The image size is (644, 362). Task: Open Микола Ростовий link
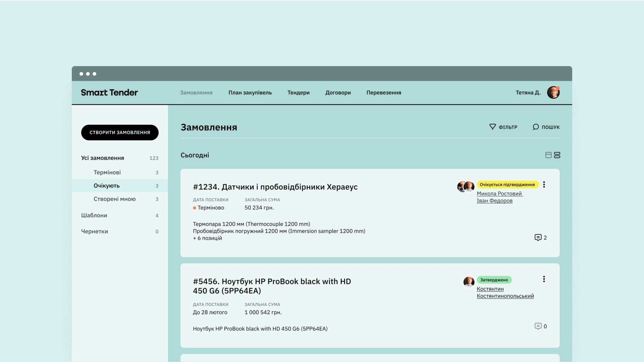[499, 194]
